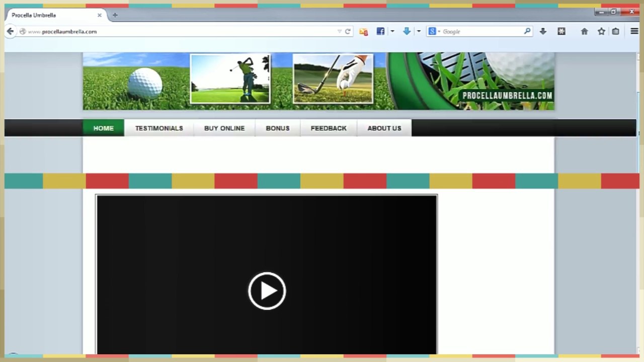Bookmark this page with the star icon

[601, 31]
